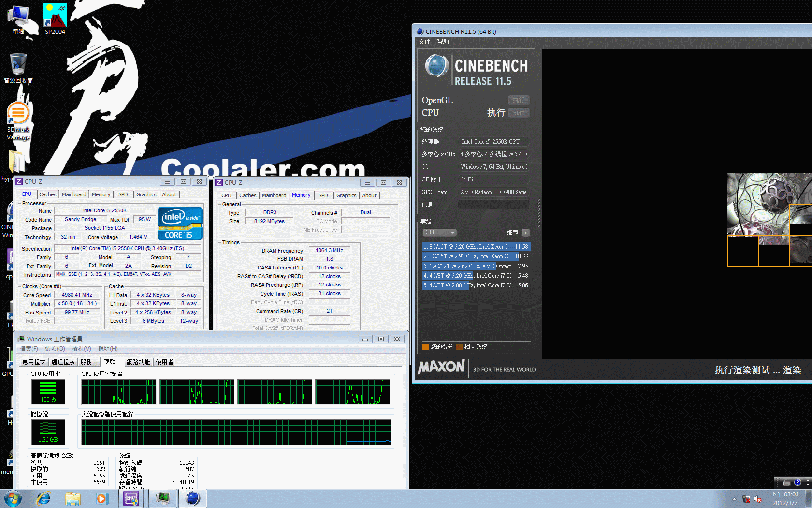Click the Cinebench sphere logo

(436, 66)
